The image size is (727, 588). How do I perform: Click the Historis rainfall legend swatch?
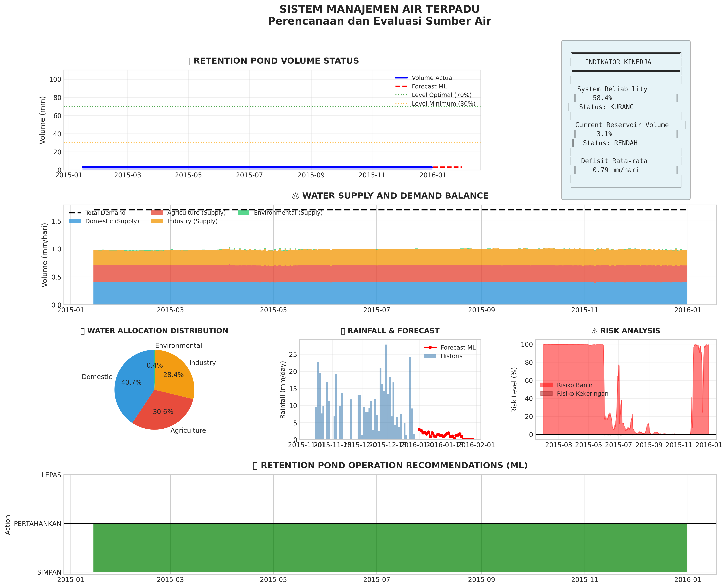[430, 356]
